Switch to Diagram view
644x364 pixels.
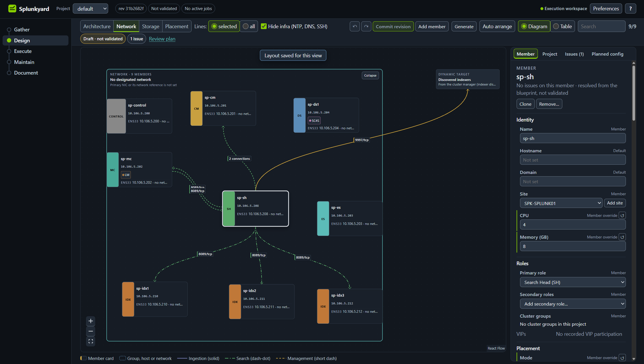[x=534, y=27]
